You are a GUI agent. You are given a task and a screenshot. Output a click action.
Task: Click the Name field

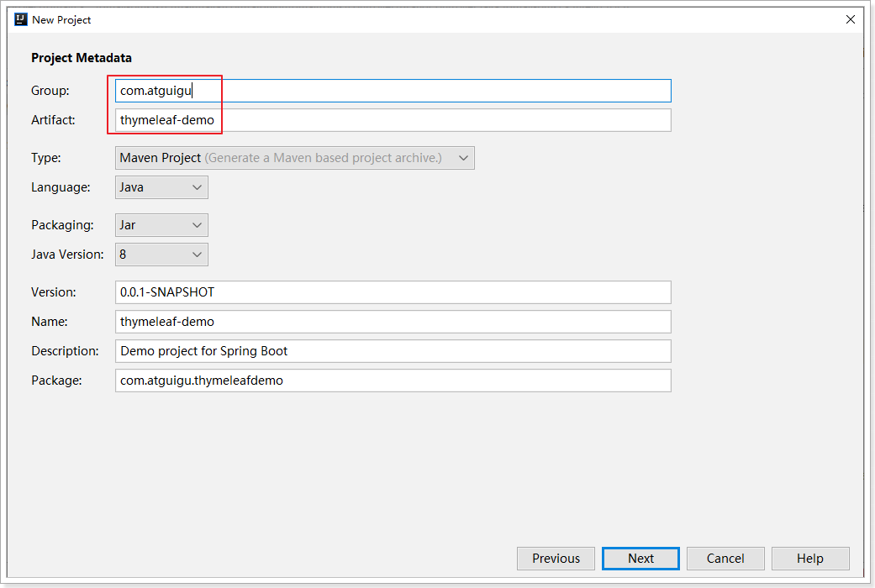[x=393, y=322]
